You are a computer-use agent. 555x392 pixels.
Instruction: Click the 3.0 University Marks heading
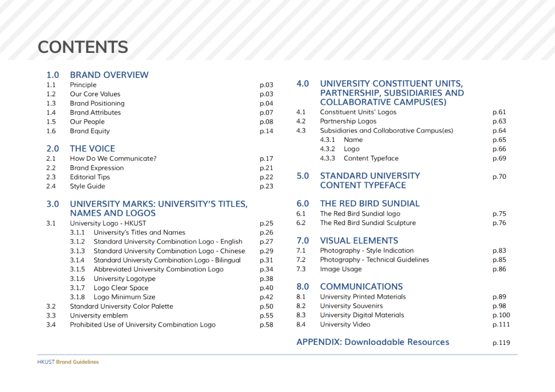point(159,209)
